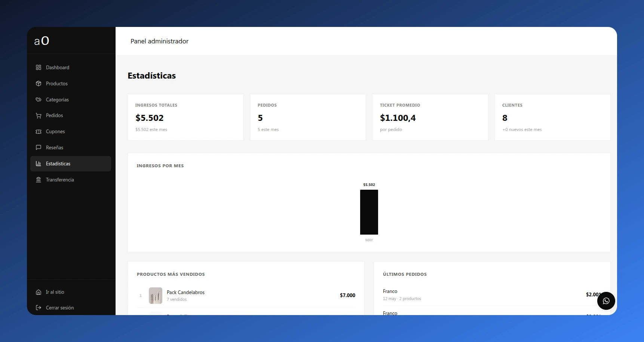Click the Cupones ticket icon
This screenshot has height=342, width=644.
click(x=39, y=132)
